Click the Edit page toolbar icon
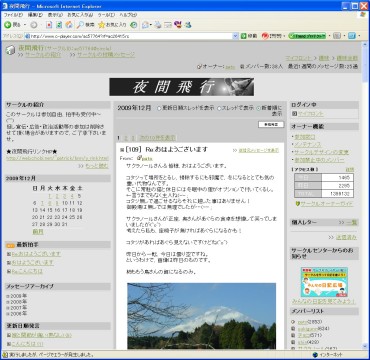Screen dimensions: 370x360 click(x=168, y=25)
